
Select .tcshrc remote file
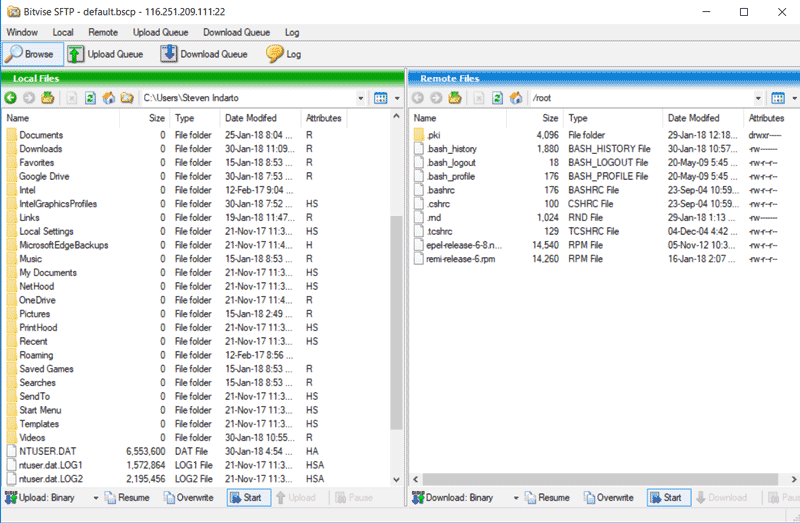439,232
